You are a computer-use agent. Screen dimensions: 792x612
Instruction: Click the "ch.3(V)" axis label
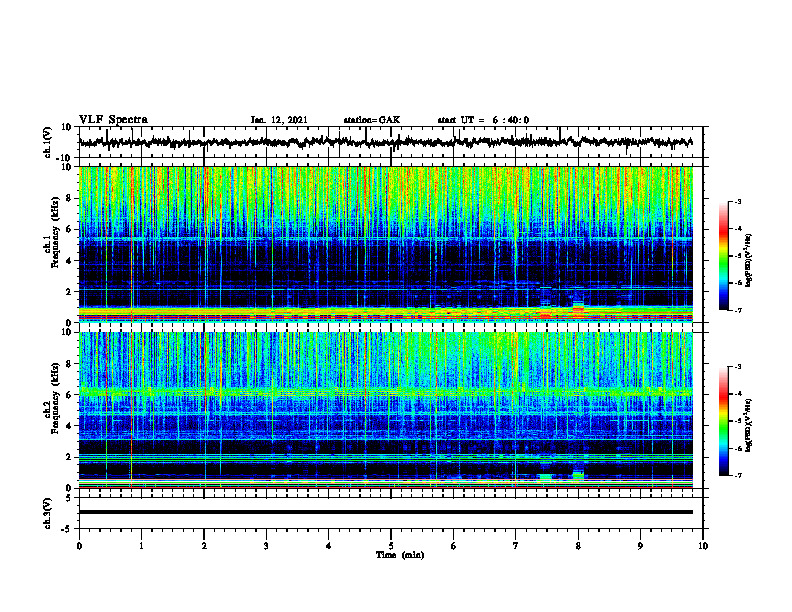[x=48, y=513]
